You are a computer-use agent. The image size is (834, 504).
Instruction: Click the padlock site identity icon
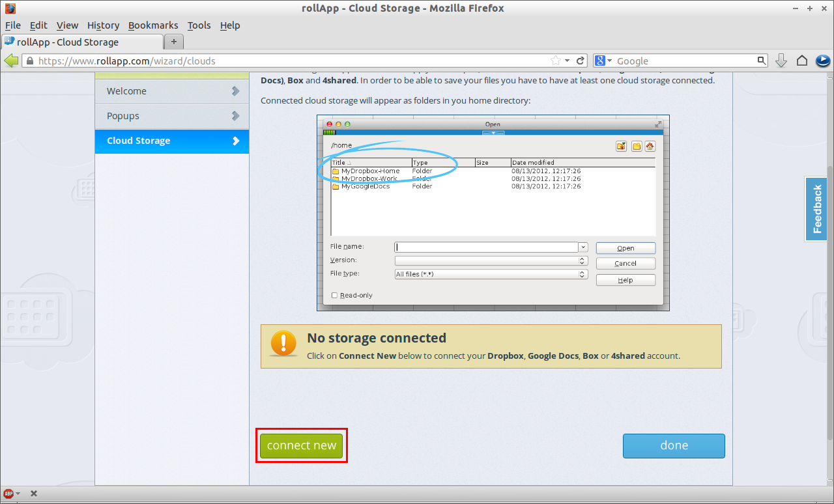[29, 61]
